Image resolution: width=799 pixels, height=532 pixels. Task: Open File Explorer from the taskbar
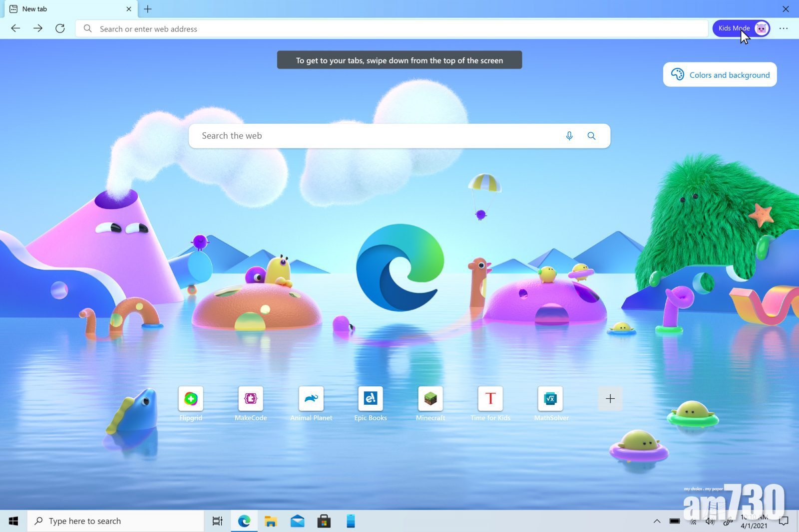(271, 521)
